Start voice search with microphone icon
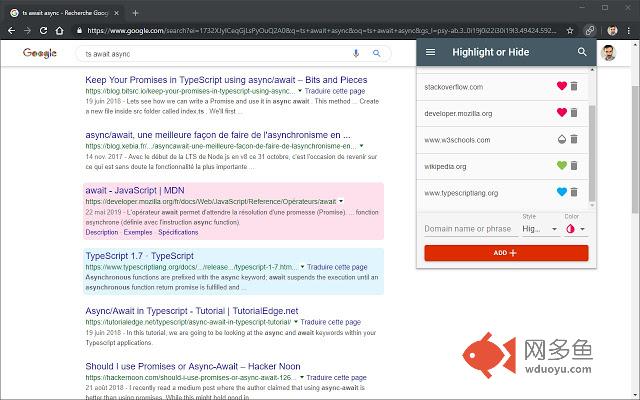Image resolution: width=640 pixels, height=400 pixels. coord(356,53)
